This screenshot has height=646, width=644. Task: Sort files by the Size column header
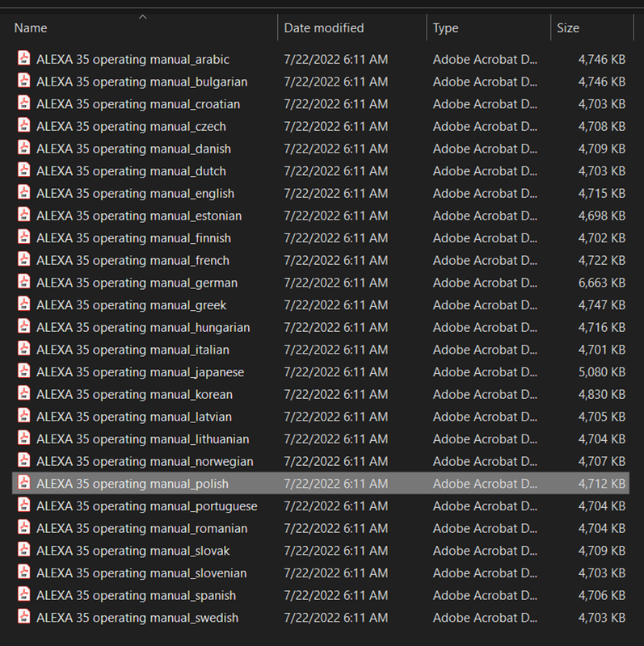pyautogui.click(x=568, y=28)
